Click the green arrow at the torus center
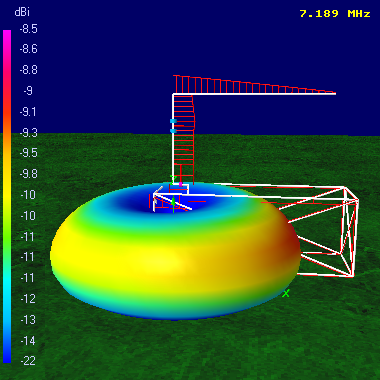 pyautogui.click(x=173, y=202)
